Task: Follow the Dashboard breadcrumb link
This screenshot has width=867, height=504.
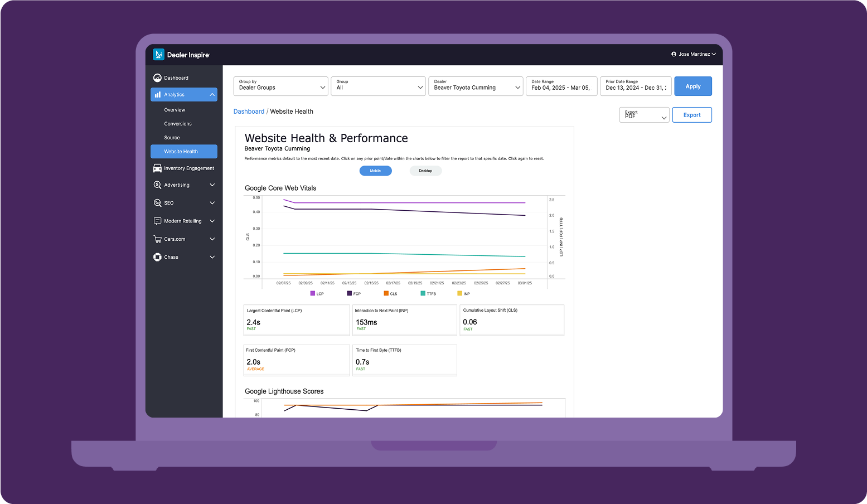Action: 249,112
